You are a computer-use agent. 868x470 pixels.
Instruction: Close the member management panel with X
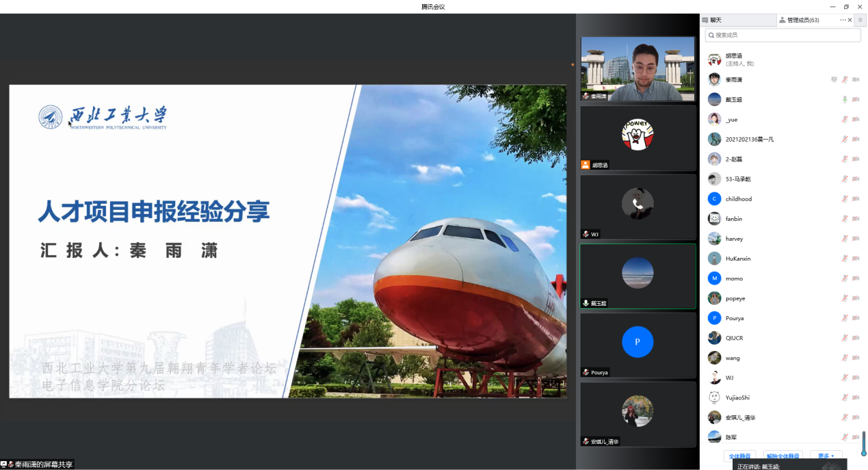tap(850, 20)
